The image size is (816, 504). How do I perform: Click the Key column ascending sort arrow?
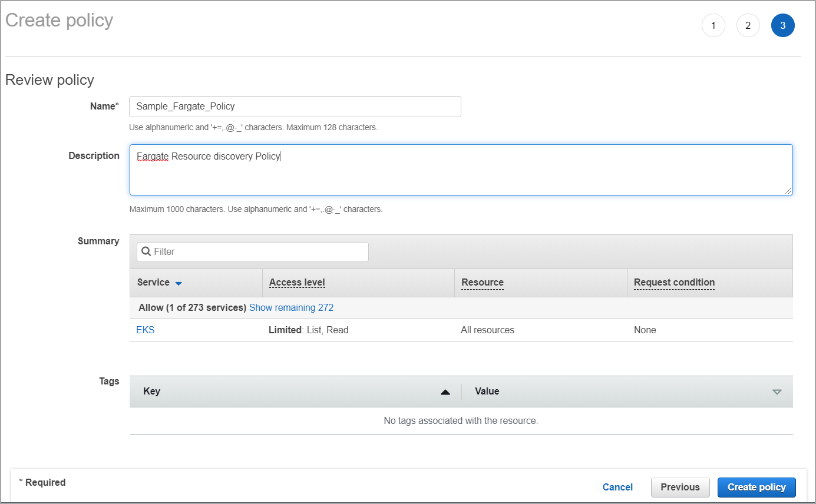coord(446,391)
